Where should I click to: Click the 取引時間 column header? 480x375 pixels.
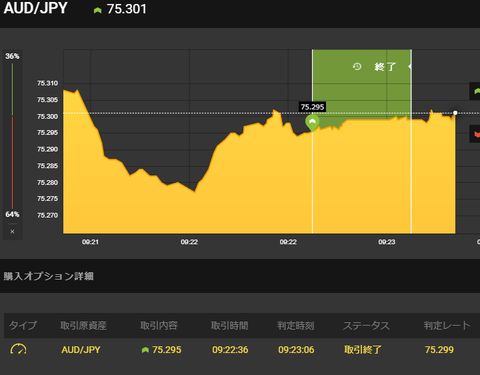pyautogui.click(x=230, y=325)
